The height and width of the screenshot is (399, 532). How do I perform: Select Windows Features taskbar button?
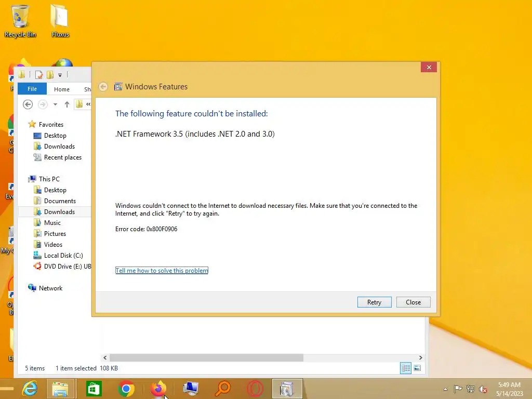coord(287,389)
